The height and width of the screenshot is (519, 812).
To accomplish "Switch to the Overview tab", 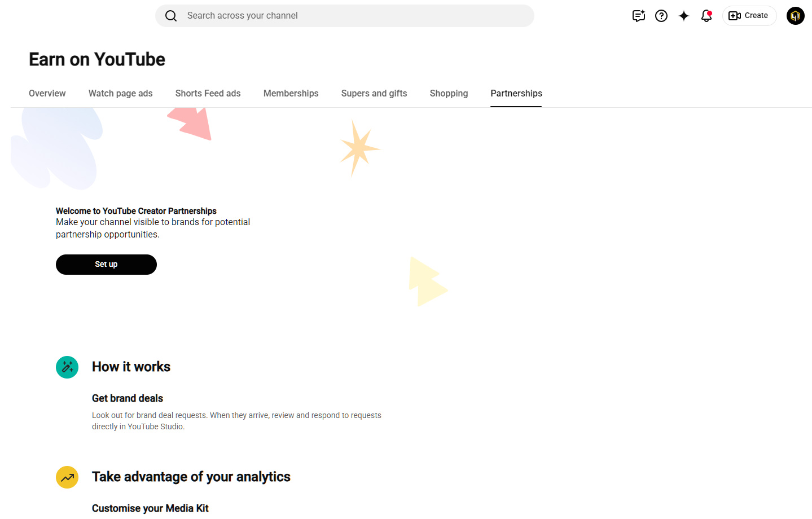I will [47, 94].
